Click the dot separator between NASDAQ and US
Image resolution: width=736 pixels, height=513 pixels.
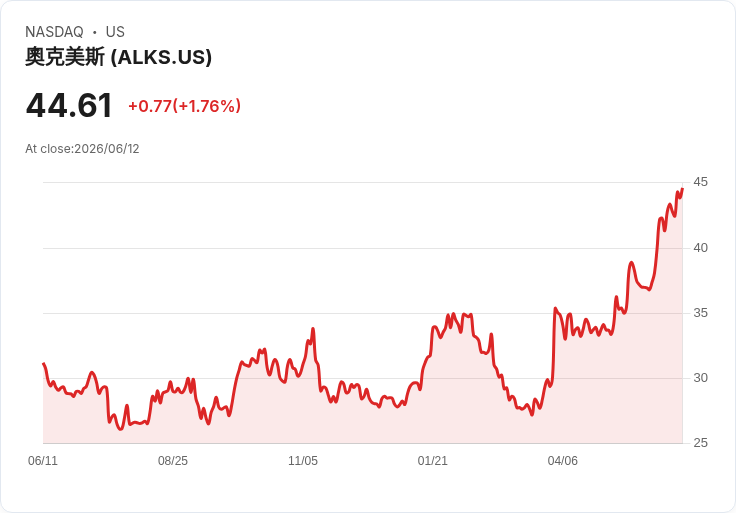pos(94,32)
